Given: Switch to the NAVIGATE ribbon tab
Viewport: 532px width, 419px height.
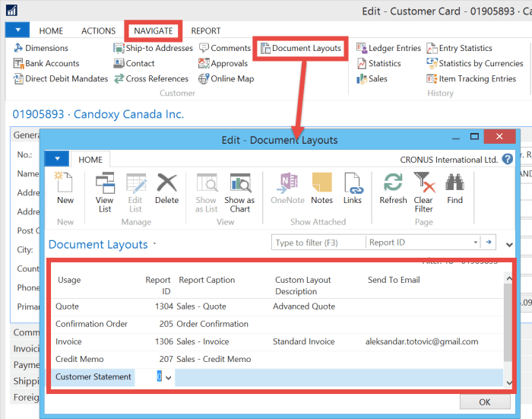Looking at the screenshot, I should tap(154, 31).
